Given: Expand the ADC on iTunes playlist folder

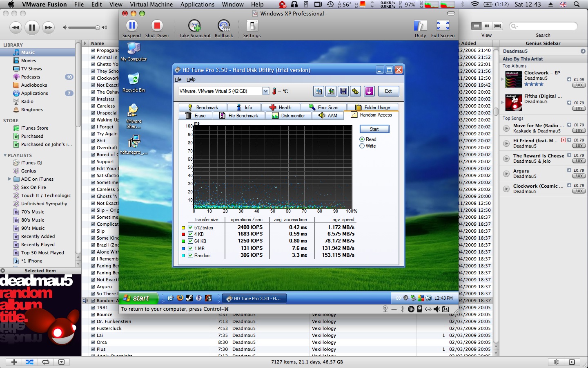Looking at the screenshot, I should [9, 179].
